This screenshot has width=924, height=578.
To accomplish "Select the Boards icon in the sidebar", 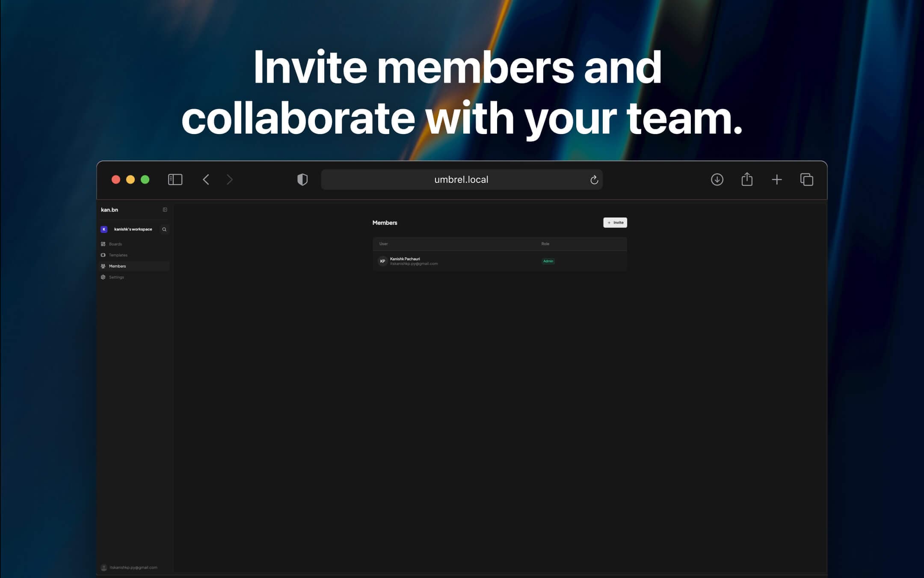I will (103, 244).
